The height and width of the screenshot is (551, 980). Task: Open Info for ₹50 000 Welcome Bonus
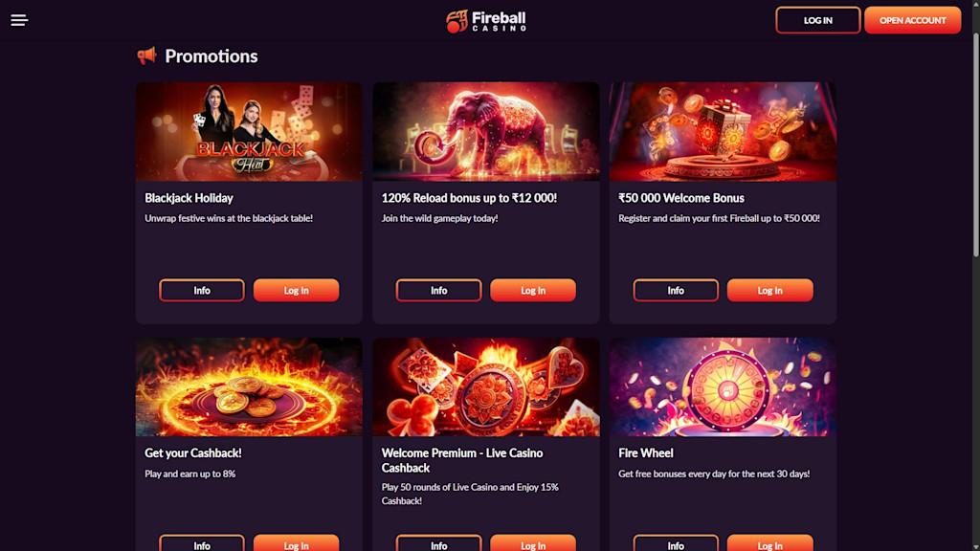click(x=676, y=291)
